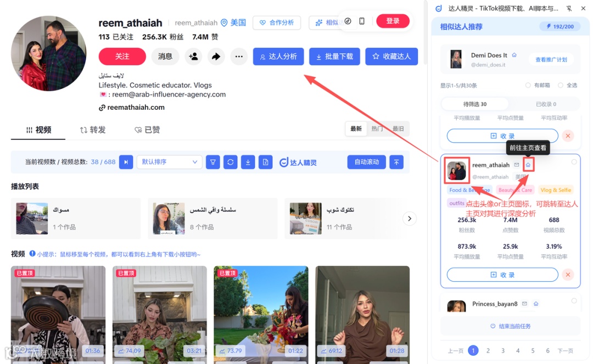Click the 达人精灵 logo in video toolbar
Viewport: 593px width, 364px height.
pyautogui.click(x=298, y=163)
